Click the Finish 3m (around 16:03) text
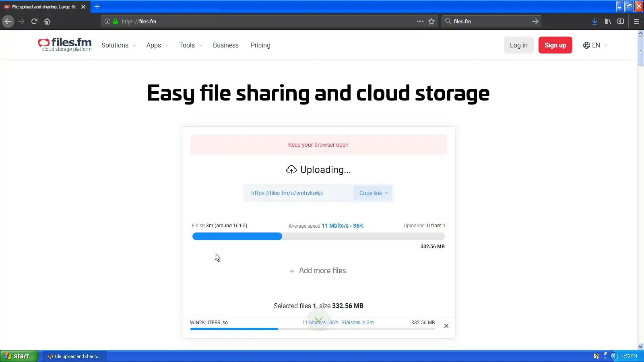This screenshot has width=644, height=362. [x=219, y=226]
